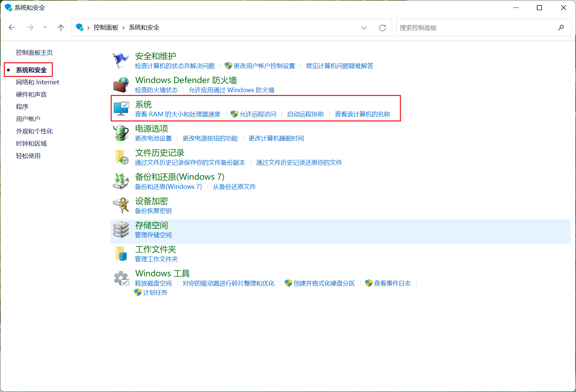Click the search magnifier icon

pyautogui.click(x=561, y=28)
